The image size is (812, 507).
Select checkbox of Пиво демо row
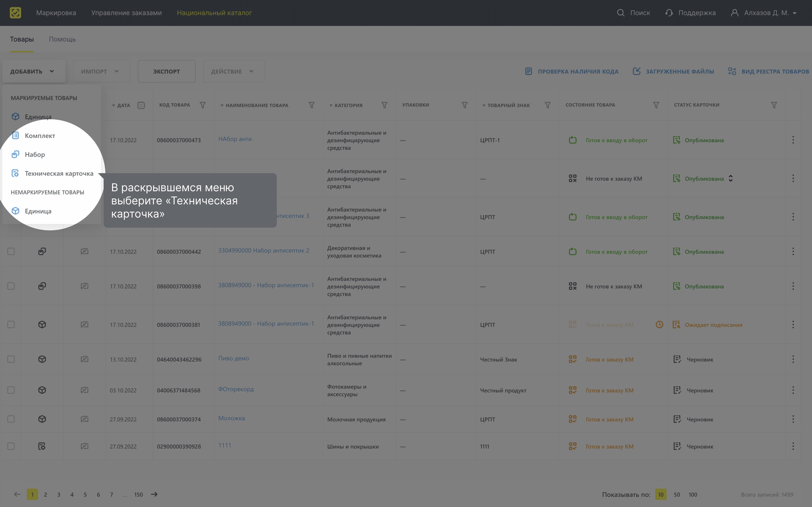coord(11,359)
